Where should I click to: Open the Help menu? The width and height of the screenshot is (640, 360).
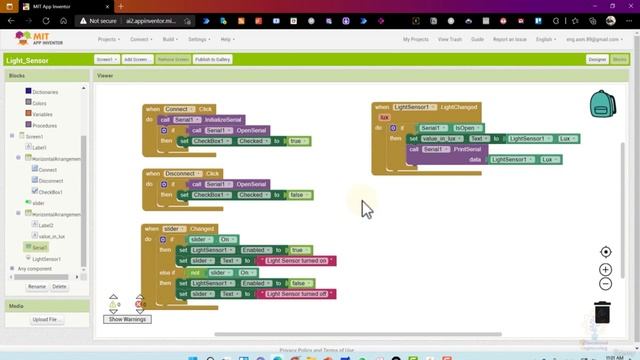tap(227, 39)
